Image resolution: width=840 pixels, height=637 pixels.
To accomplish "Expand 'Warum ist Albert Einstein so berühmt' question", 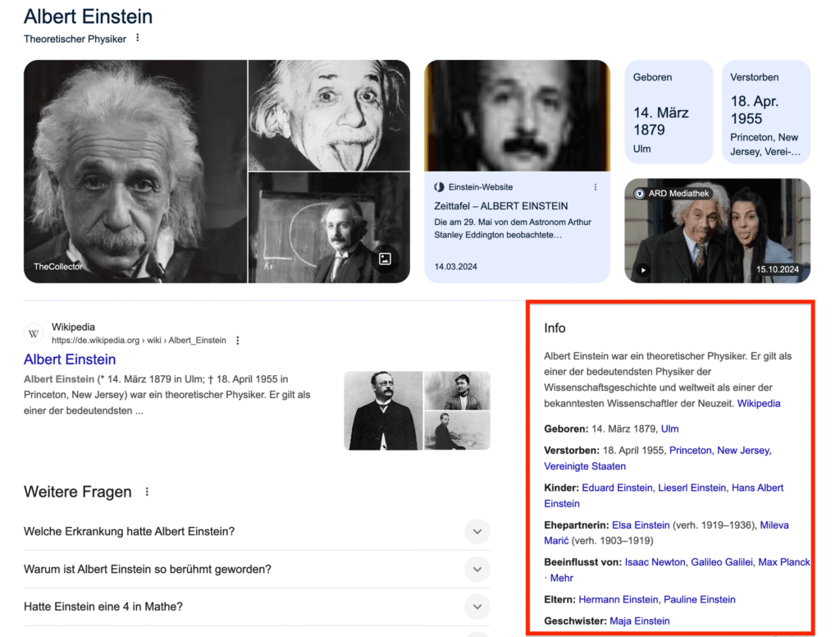I will tap(477, 569).
